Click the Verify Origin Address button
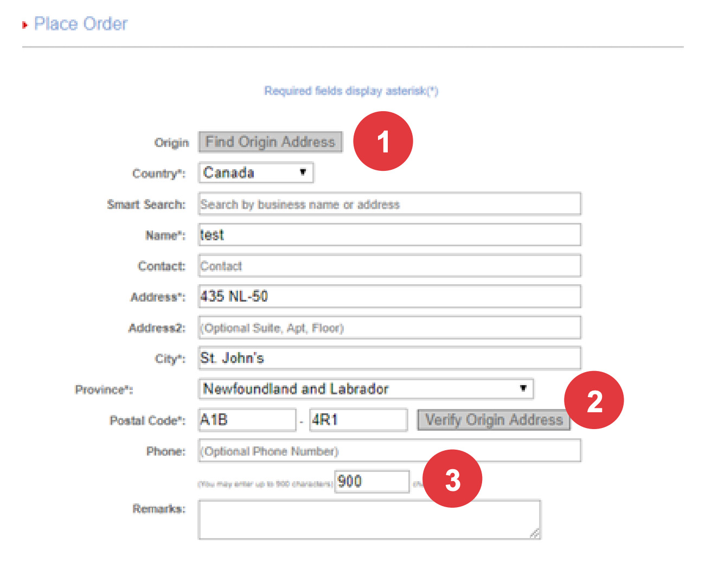Screen dimensions: 705x588 click(x=493, y=420)
